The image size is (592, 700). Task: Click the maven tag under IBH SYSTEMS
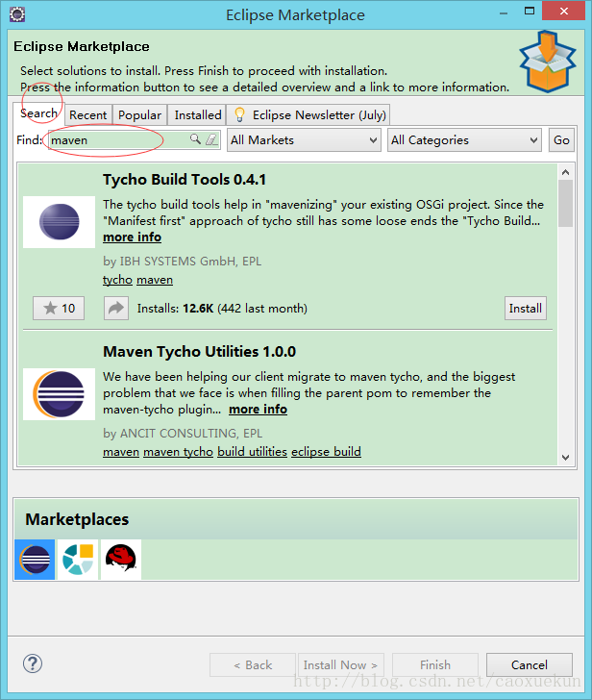coord(155,280)
